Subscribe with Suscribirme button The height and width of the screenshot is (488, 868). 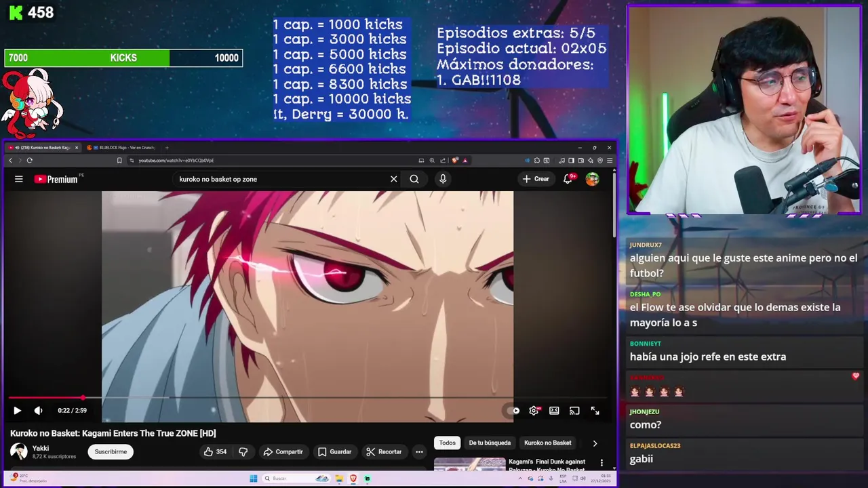coord(111,451)
